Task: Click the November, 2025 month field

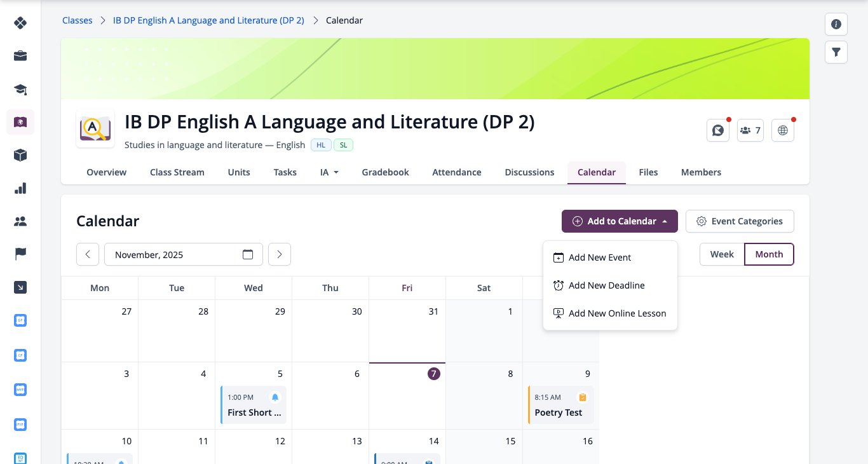Action: [x=183, y=254]
